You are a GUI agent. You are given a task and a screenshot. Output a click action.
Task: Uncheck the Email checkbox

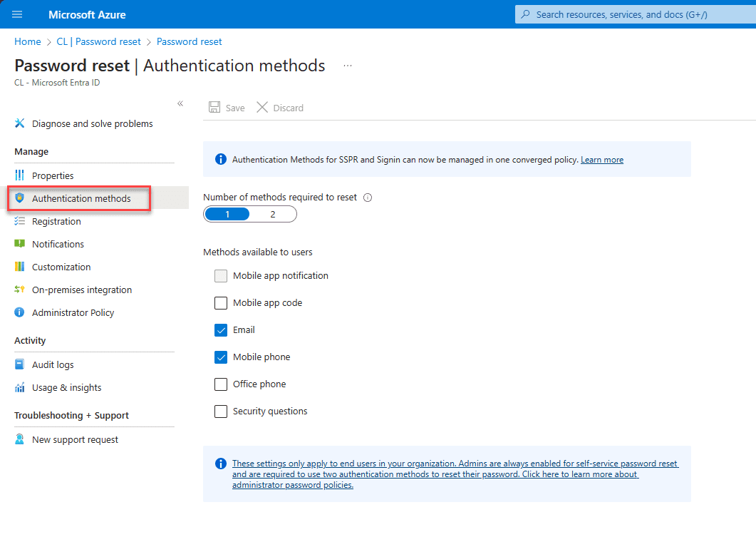[221, 329]
